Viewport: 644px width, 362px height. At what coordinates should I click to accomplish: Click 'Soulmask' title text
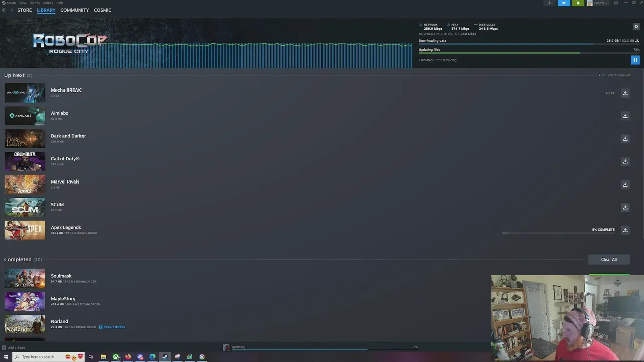[x=61, y=276]
